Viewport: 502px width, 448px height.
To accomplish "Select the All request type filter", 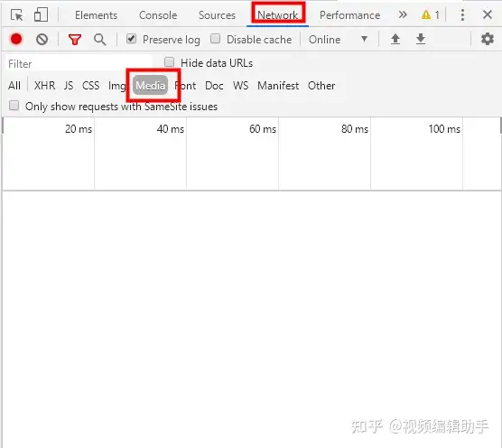I will point(14,86).
